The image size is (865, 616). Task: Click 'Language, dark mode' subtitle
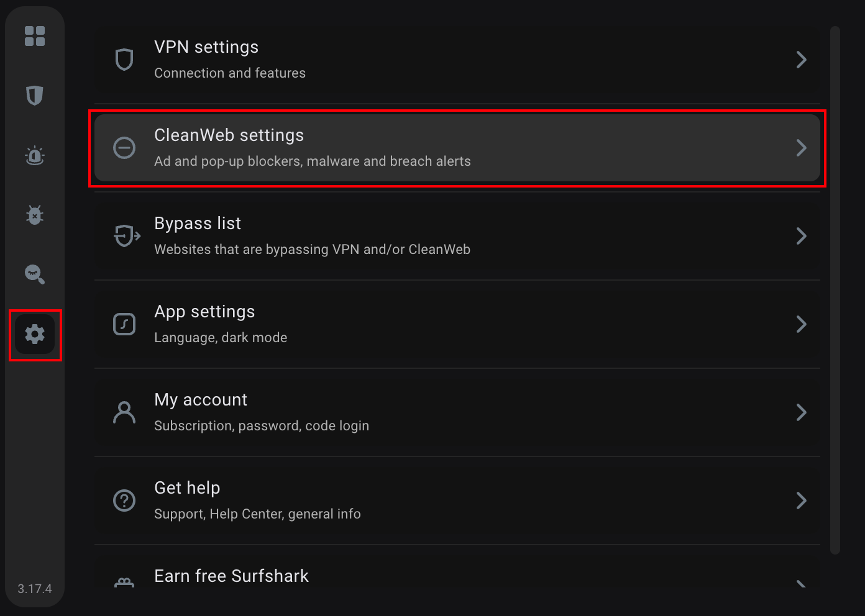point(221,338)
